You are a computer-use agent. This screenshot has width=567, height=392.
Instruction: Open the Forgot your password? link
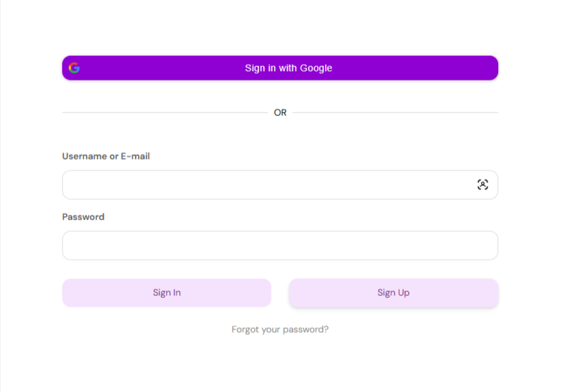280,329
